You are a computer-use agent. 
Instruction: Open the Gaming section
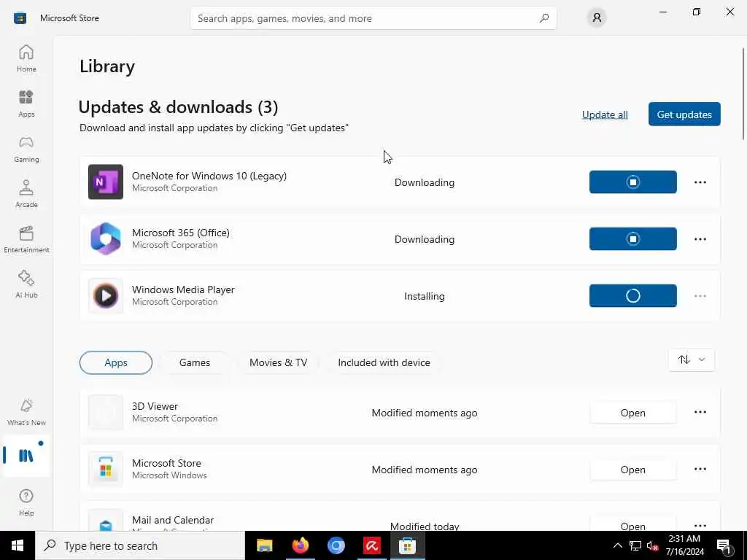(x=26, y=149)
